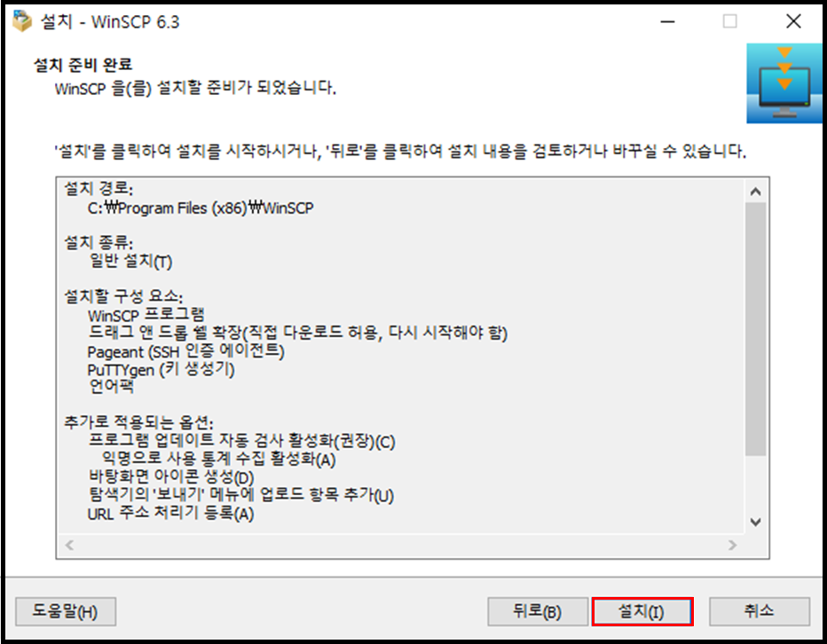This screenshot has width=827, height=644.
Task: Click the Pageant (SSH 인증 에이전트) component line
Action: [x=185, y=351]
